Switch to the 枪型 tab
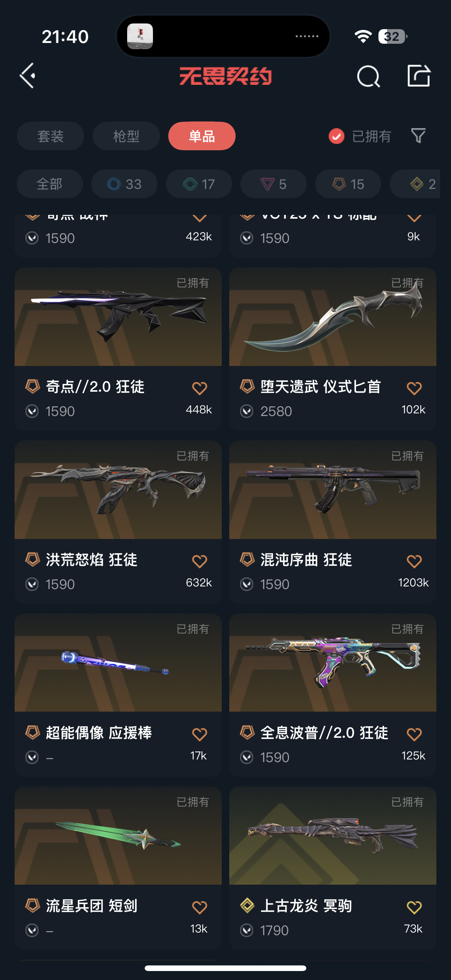451x980 pixels. tap(126, 136)
